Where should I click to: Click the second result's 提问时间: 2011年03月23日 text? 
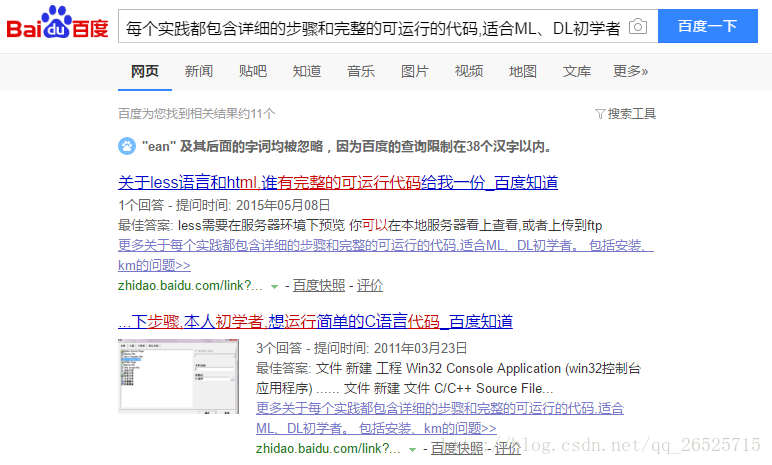(x=390, y=348)
